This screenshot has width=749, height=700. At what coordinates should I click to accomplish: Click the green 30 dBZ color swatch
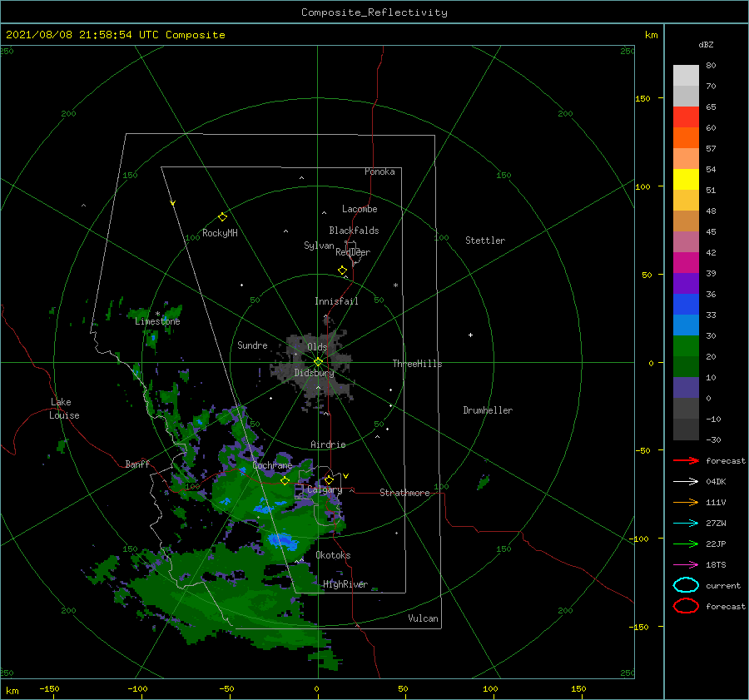point(686,346)
